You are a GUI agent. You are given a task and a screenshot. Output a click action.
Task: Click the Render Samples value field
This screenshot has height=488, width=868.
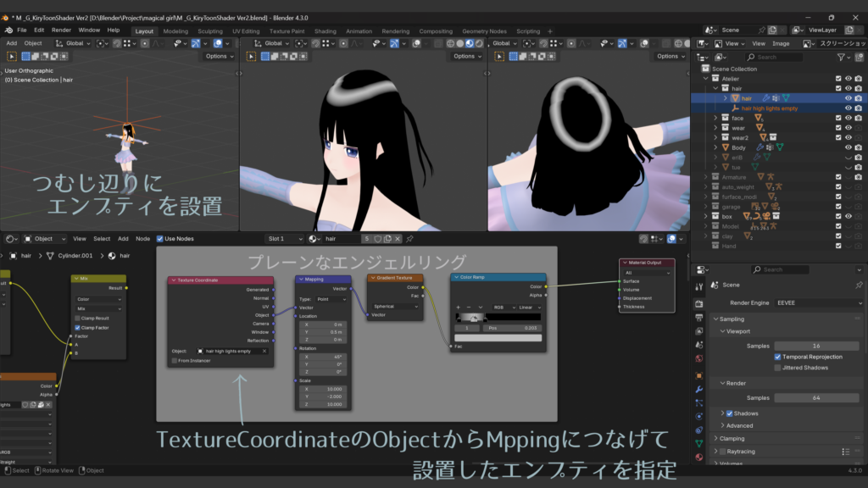(818, 398)
